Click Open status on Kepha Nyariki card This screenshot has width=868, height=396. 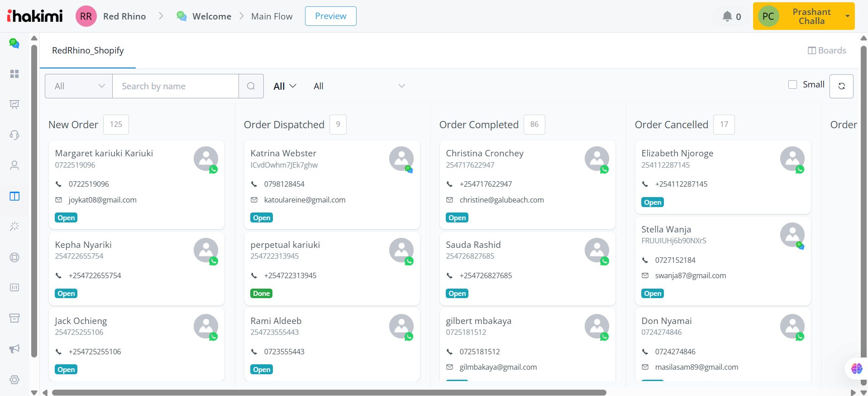[66, 294]
